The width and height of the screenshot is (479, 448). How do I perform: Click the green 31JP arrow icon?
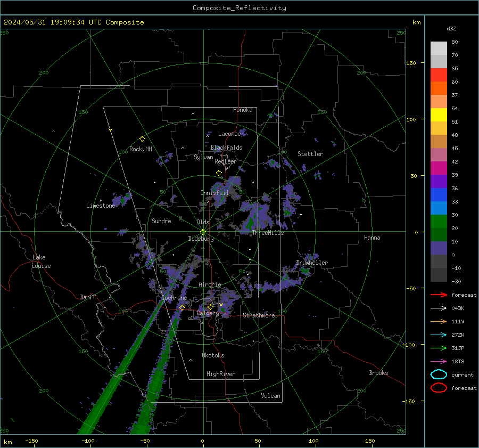click(439, 348)
